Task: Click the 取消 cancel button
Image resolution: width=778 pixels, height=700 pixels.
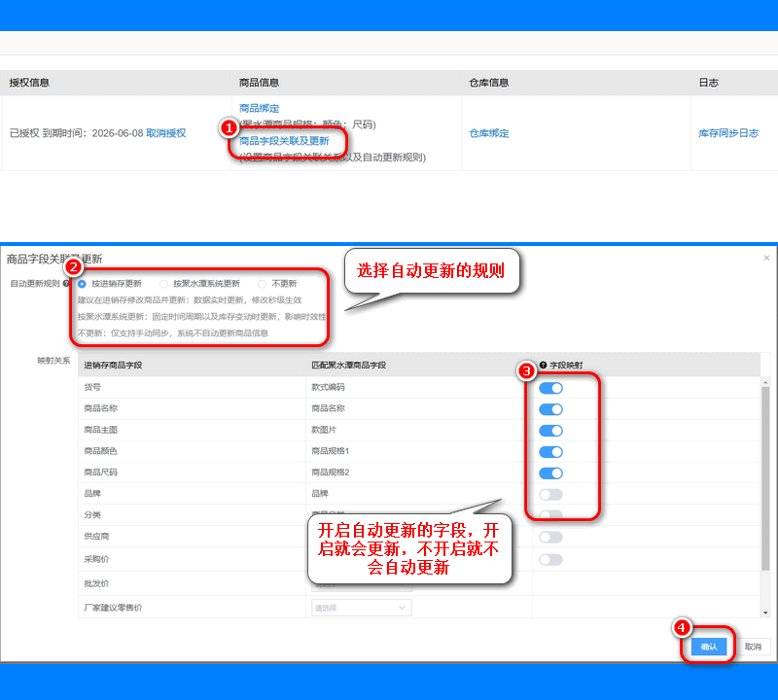Action: point(755,646)
